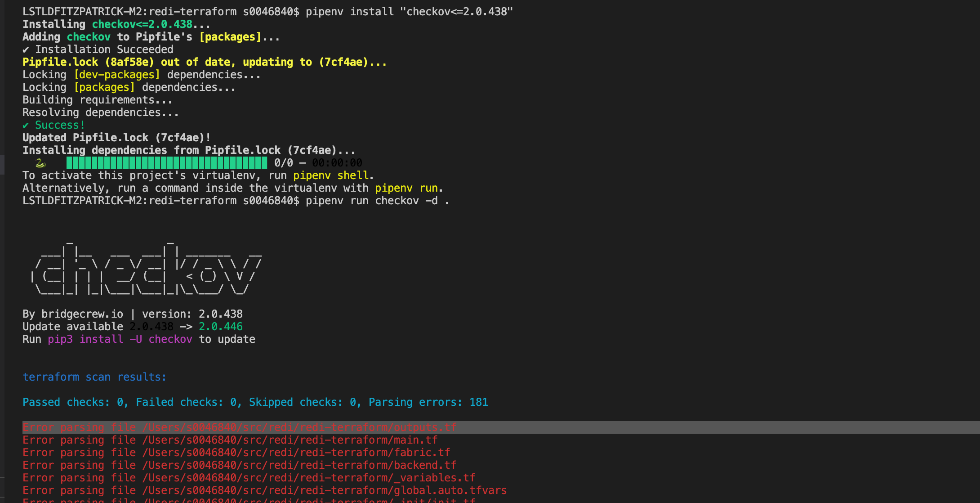The image size is (980, 503).
Task: Click the green dependency installation progress bar
Action: [x=166, y=163]
